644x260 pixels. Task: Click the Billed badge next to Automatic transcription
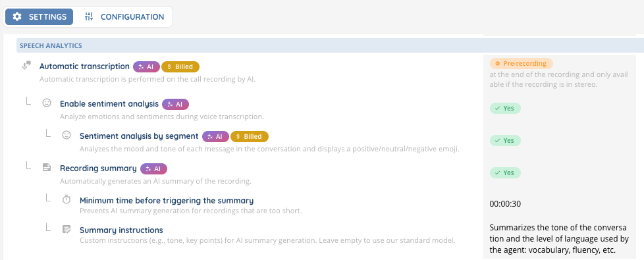pos(180,67)
